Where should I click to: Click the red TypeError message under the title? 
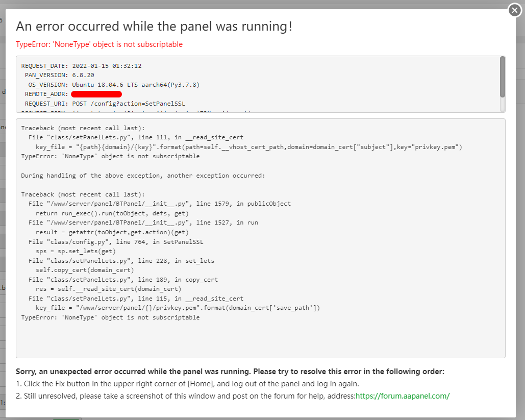coord(99,44)
